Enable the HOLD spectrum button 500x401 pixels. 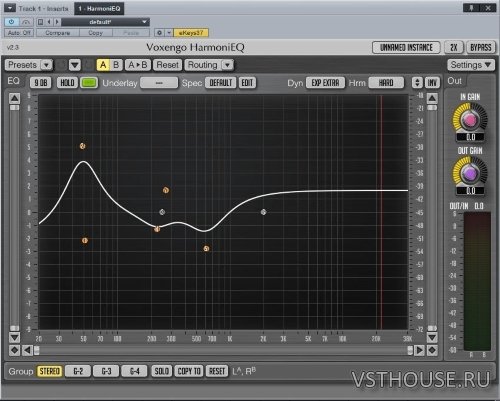click(x=67, y=83)
